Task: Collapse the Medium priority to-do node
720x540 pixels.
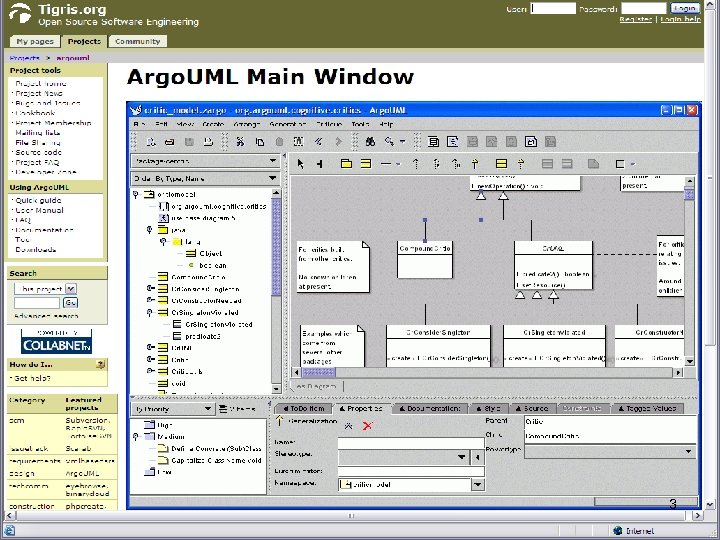Action: (x=136, y=437)
